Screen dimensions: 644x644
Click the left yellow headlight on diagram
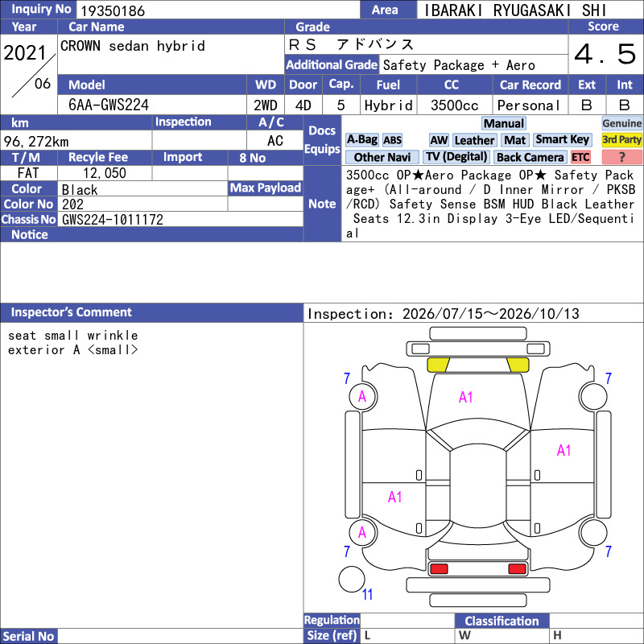pos(438,365)
